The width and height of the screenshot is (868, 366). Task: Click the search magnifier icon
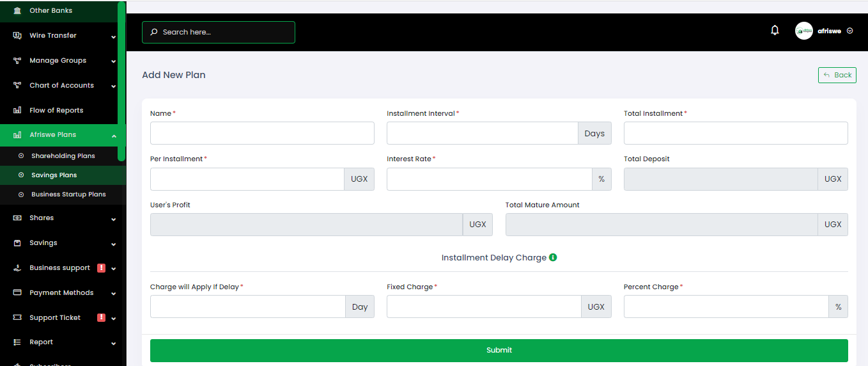coord(154,32)
